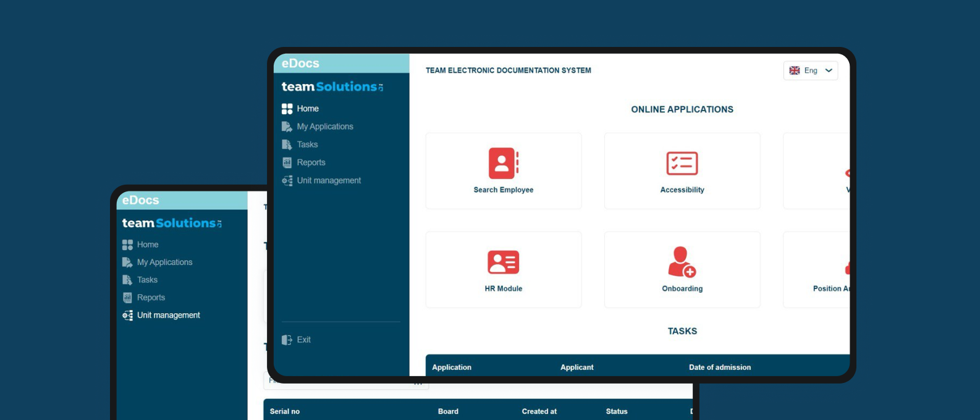Click the eDocs title in back window
This screenshot has width=980, height=420.
tap(140, 200)
